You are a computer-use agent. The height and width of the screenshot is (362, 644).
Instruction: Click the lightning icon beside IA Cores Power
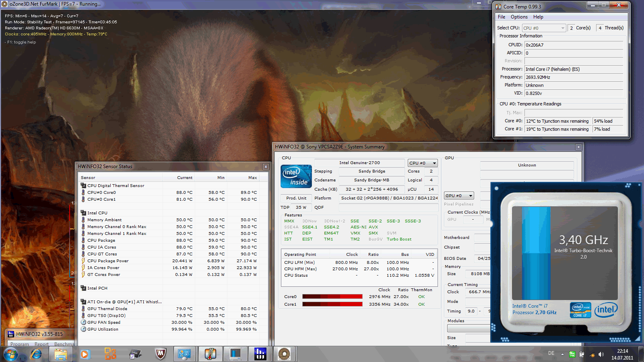[x=83, y=268]
